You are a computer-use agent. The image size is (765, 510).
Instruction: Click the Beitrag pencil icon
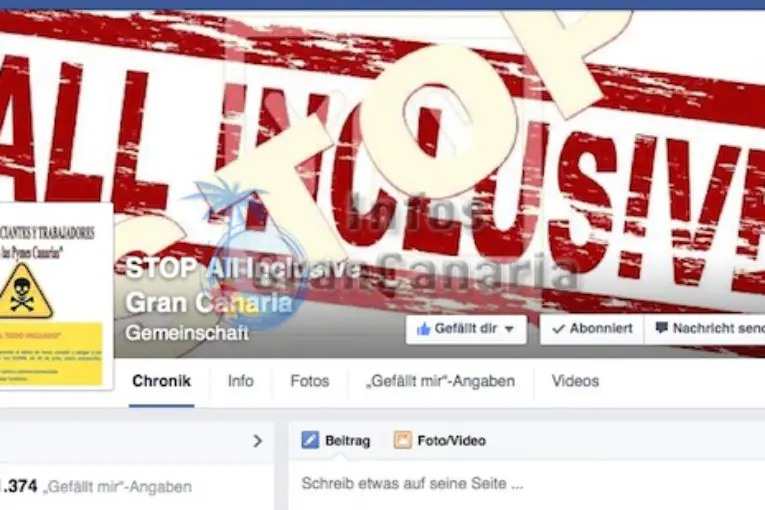[x=310, y=440]
